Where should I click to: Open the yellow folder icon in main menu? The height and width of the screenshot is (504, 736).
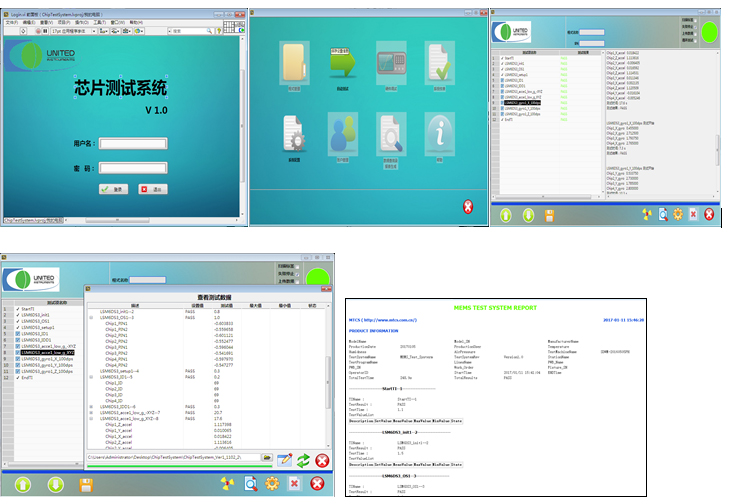(294, 66)
